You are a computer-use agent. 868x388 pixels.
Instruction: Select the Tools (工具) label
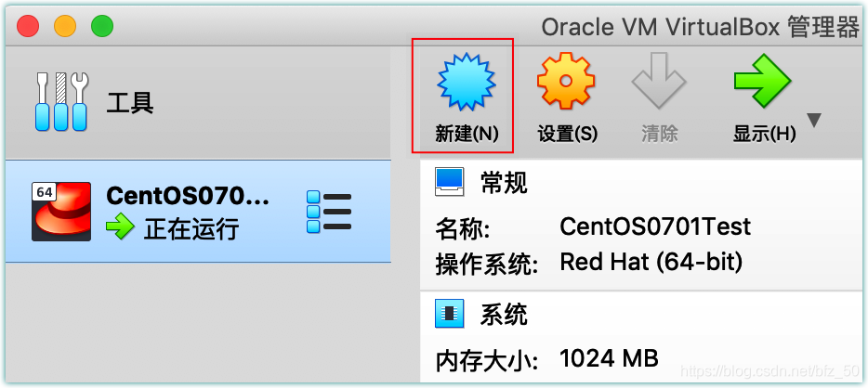click(x=130, y=103)
